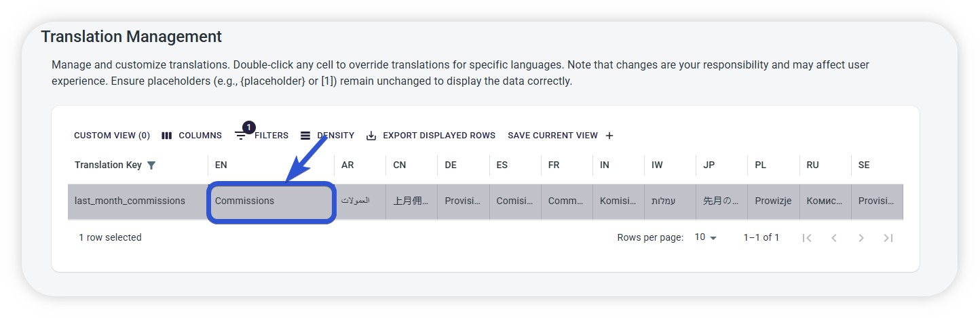Screen dimensions: 980x318
Task: Go to first page
Action: point(807,238)
